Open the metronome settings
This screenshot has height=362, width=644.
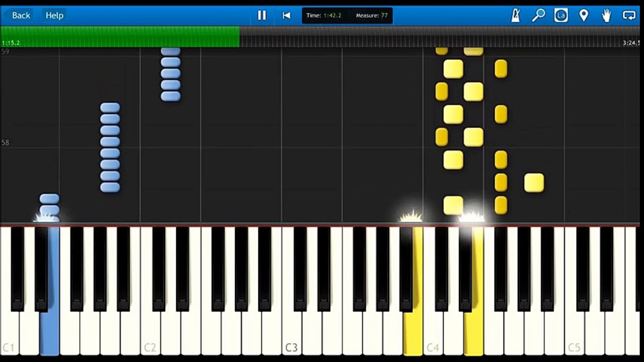pos(516,16)
